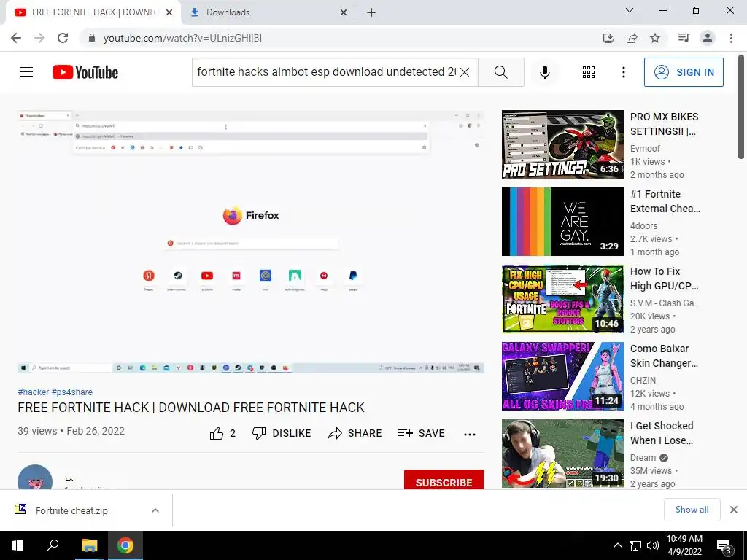747x560 pixels.
Task: Open Chrome's tab search chevron
Action: tap(630, 10)
